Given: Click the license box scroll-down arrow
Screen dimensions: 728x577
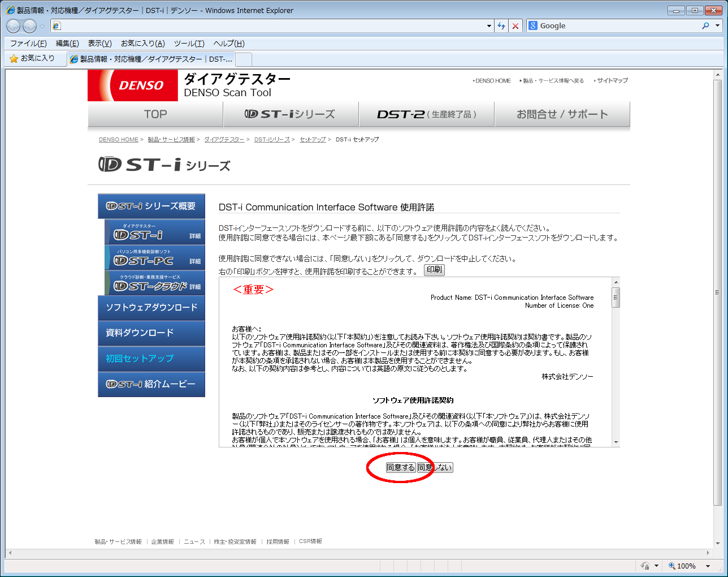Looking at the screenshot, I should click(616, 442).
